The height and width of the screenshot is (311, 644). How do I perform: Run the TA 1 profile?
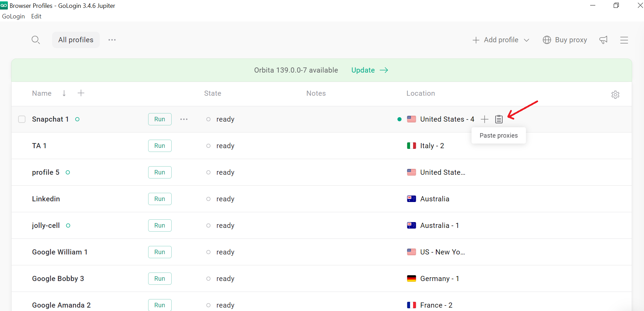160,146
